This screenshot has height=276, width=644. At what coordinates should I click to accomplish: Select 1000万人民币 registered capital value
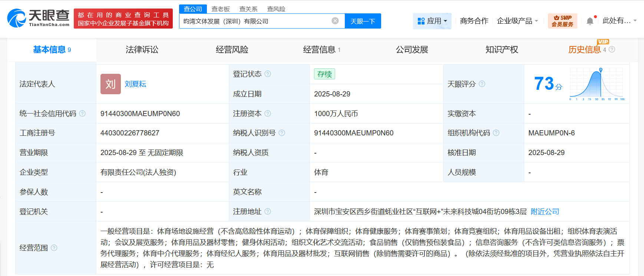tap(336, 114)
